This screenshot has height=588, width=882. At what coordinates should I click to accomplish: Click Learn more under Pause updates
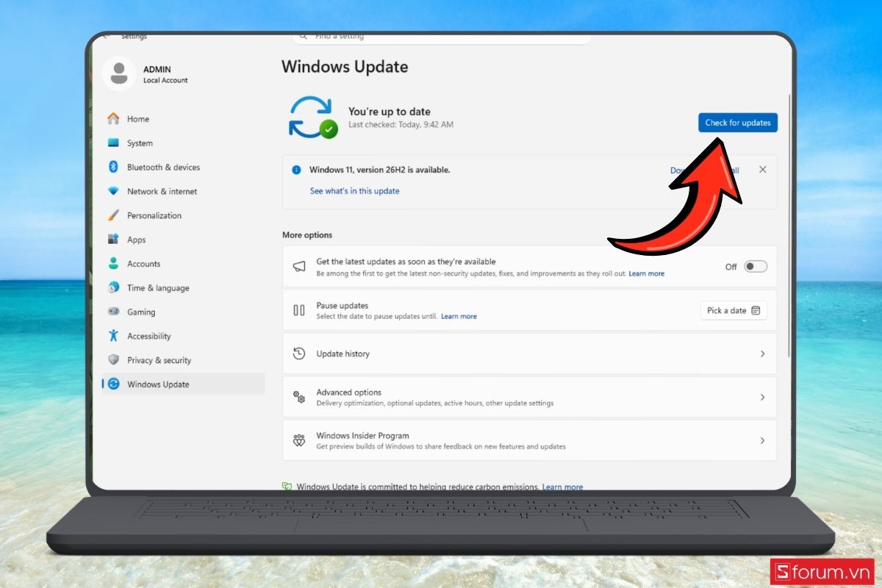point(459,317)
